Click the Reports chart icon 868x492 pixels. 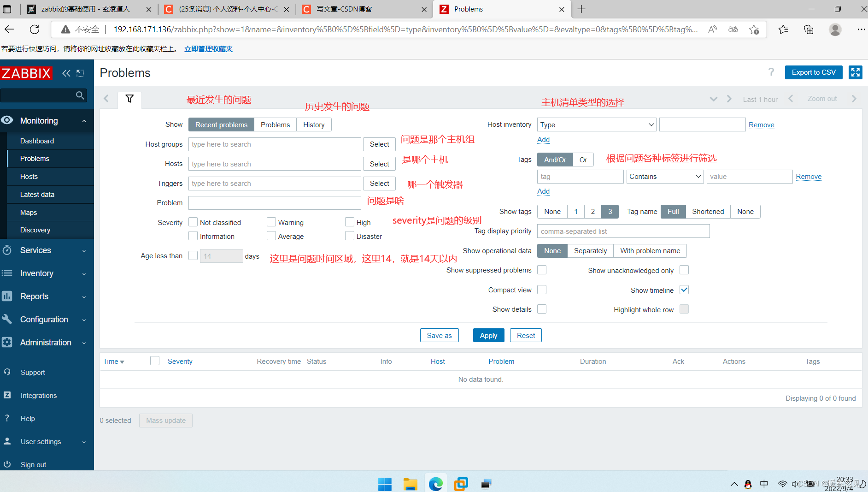pyautogui.click(x=7, y=296)
